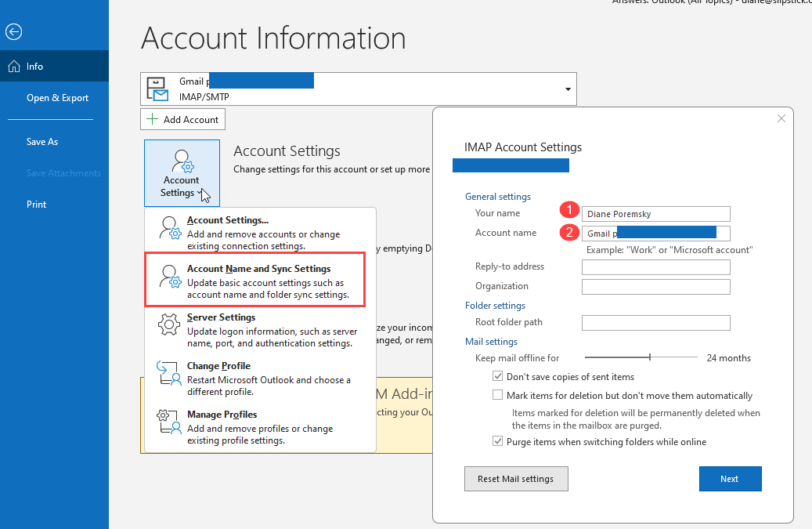Screen dimensions: 812x529
Task: Click the Next button
Action: 731,479
